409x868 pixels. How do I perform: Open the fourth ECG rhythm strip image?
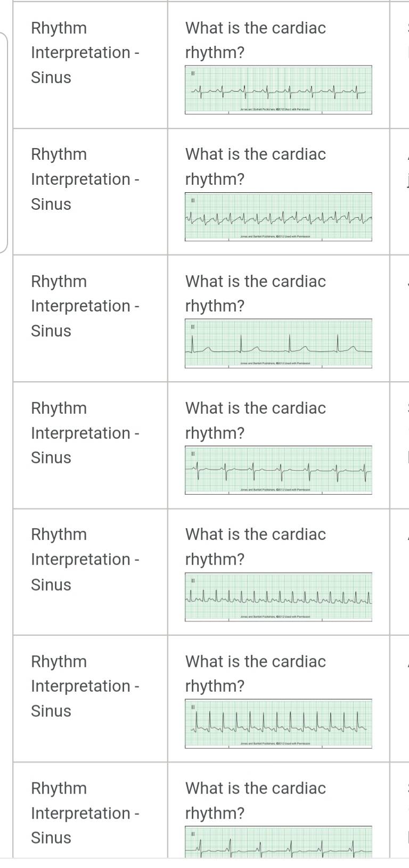point(279,470)
